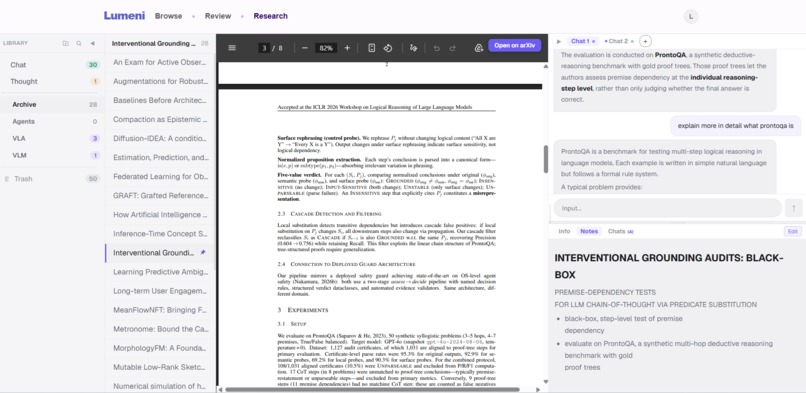Open the paper on arXiv
The width and height of the screenshot is (806, 393).
pos(515,45)
